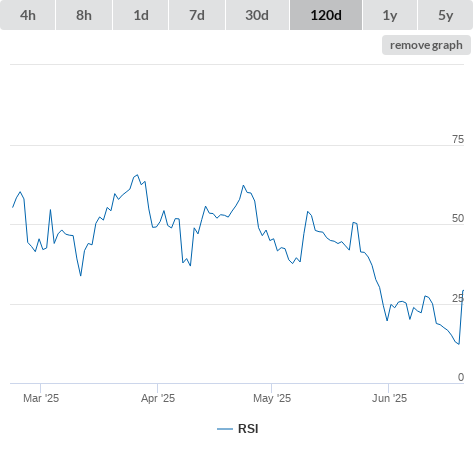
Task: Show the 1d range
Action: click(141, 15)
